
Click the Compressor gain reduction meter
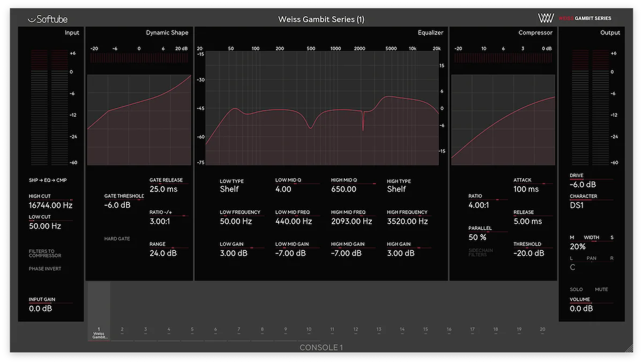(503, 57)
